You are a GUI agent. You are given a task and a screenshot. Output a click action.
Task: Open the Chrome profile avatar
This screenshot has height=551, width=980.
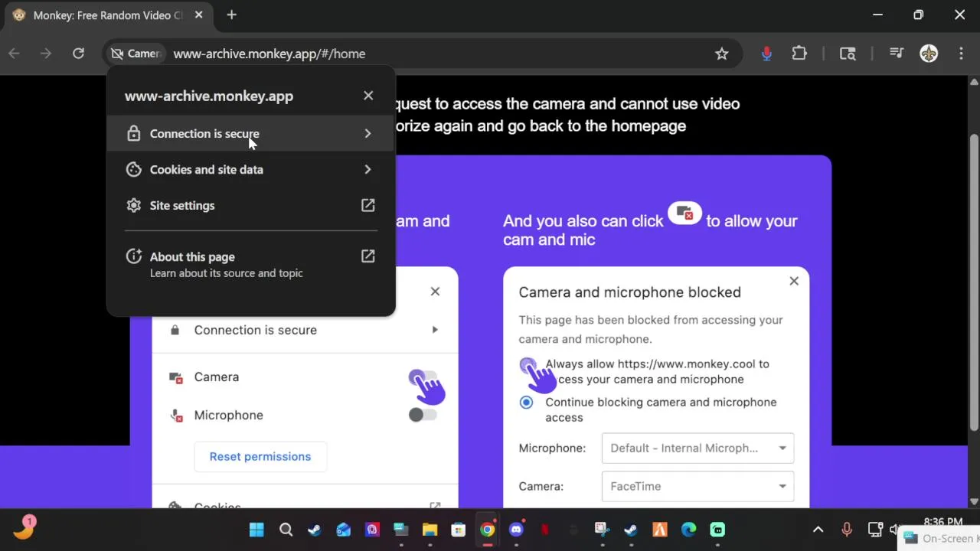click(x=929, y=54)
